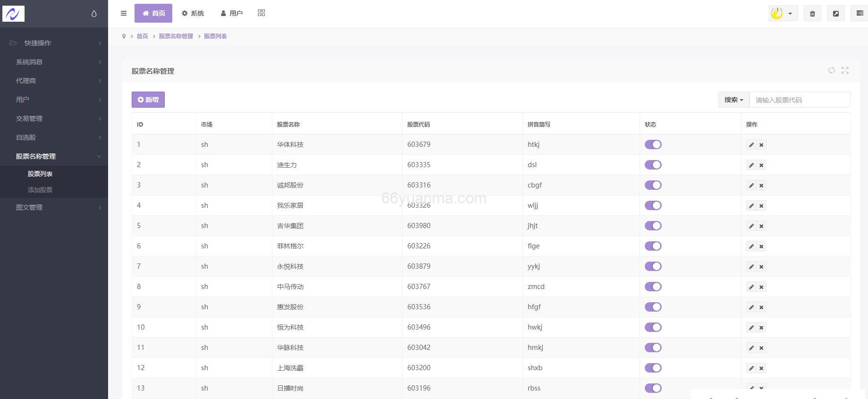
Task: Click the refresh icon in panel header
Action: point(832,70)
